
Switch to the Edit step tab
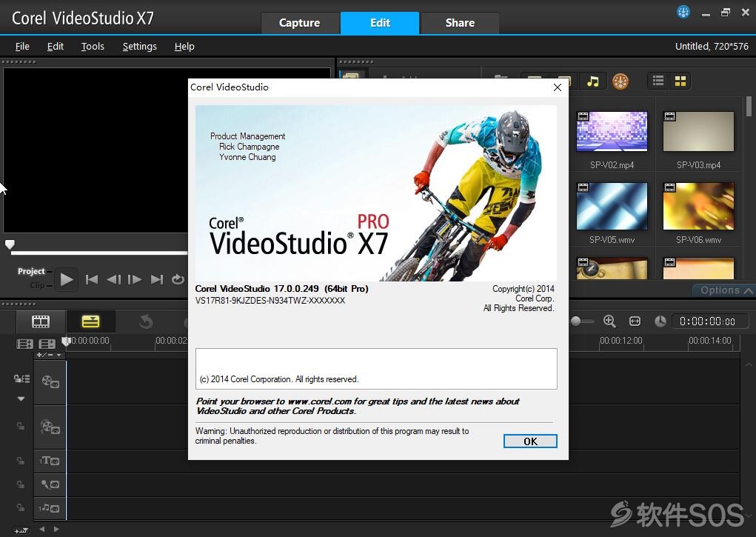point(380,23)
